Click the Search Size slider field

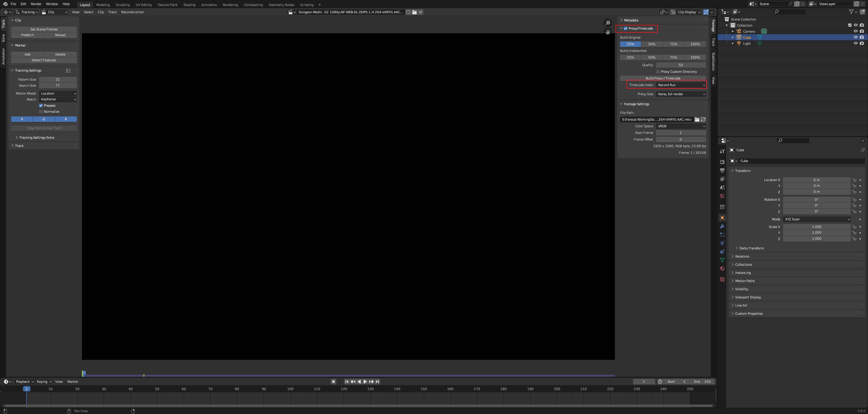pyautogui.click(x=58, y=86)
